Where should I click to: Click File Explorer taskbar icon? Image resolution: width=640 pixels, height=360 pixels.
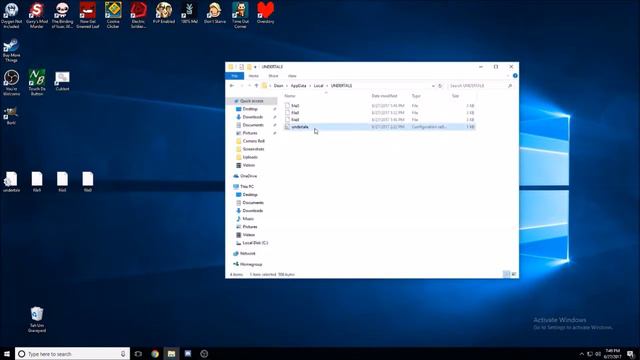point(171,354)
